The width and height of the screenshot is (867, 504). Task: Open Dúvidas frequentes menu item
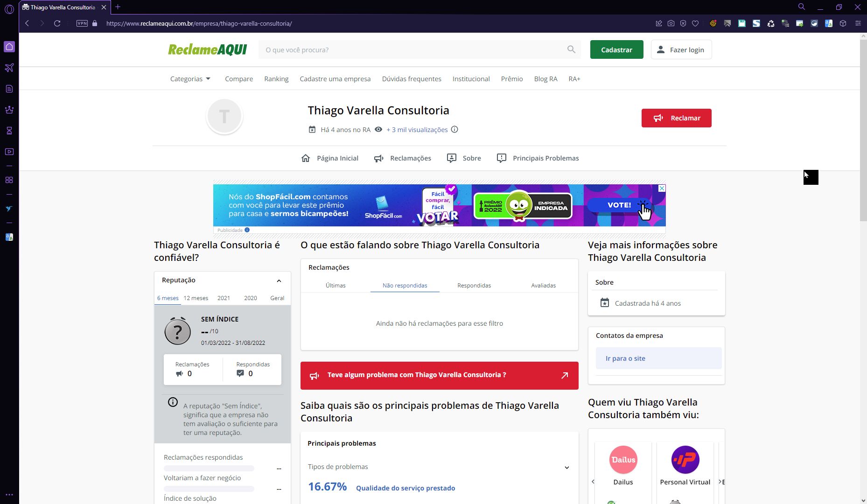click(x=412, y=79)
